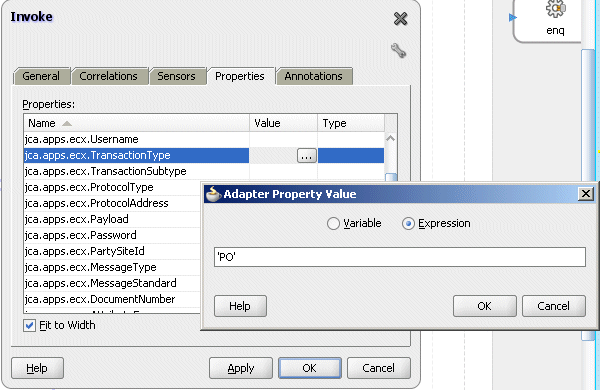Select the jca.apps.ecx.MessageType row

tap(112, 268)
